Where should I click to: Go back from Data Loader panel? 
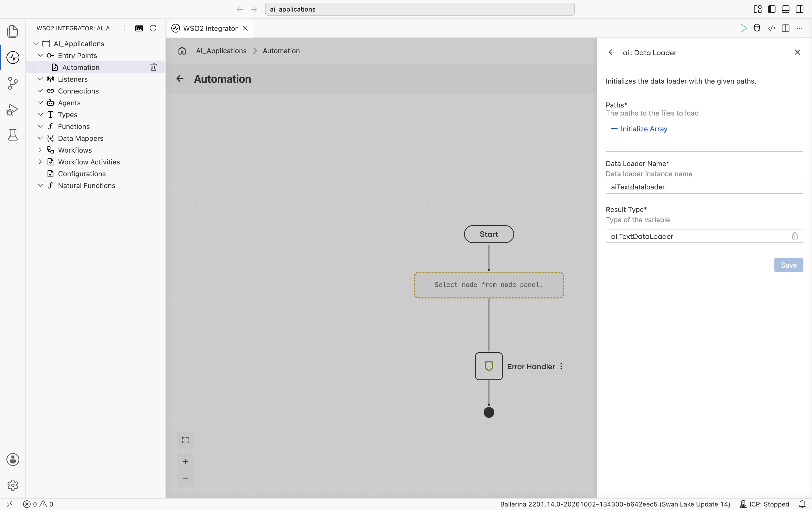611,52
